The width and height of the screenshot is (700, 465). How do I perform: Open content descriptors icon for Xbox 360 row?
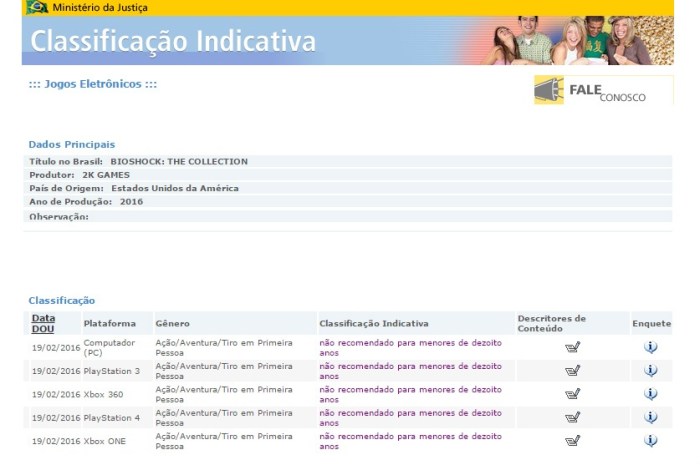[x=572, y=394]
